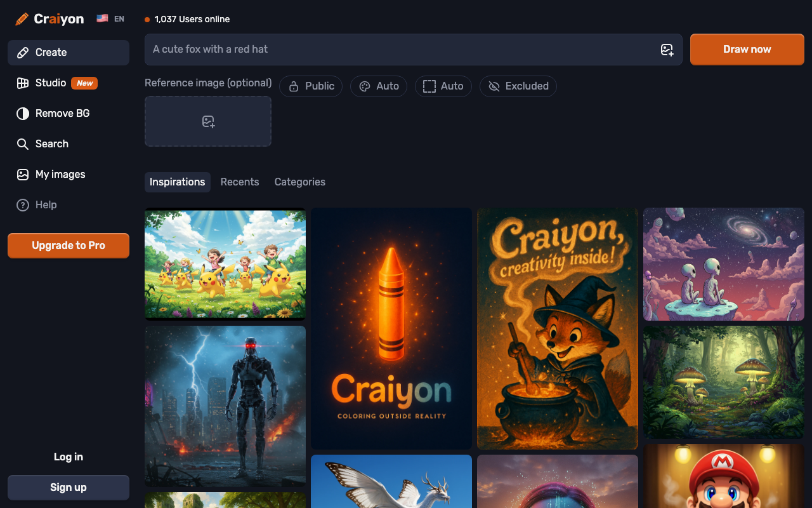Click the add-image icon inside the prompt box

pos(667,50)
